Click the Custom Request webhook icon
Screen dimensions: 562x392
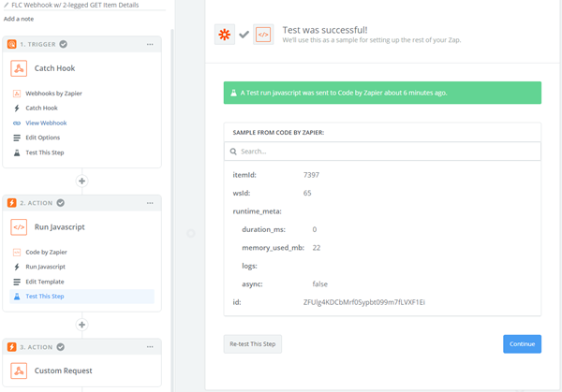[19, 370]
